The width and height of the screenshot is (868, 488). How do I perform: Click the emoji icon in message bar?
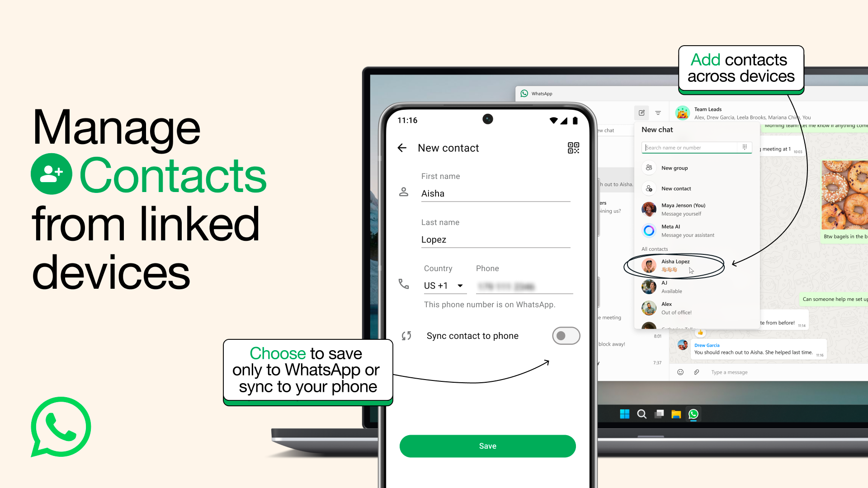680,372
